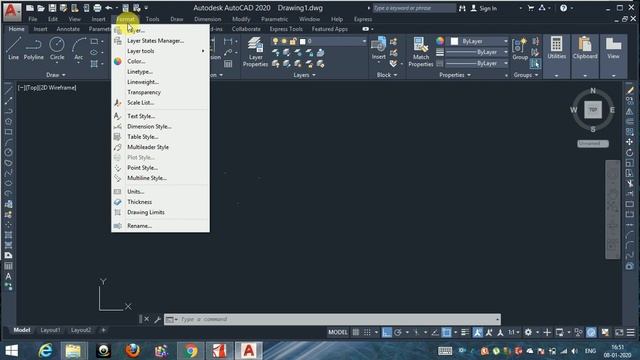Click the Open folder icon in quick access
This screenshot has height=360, width=640.
point(41,8)
